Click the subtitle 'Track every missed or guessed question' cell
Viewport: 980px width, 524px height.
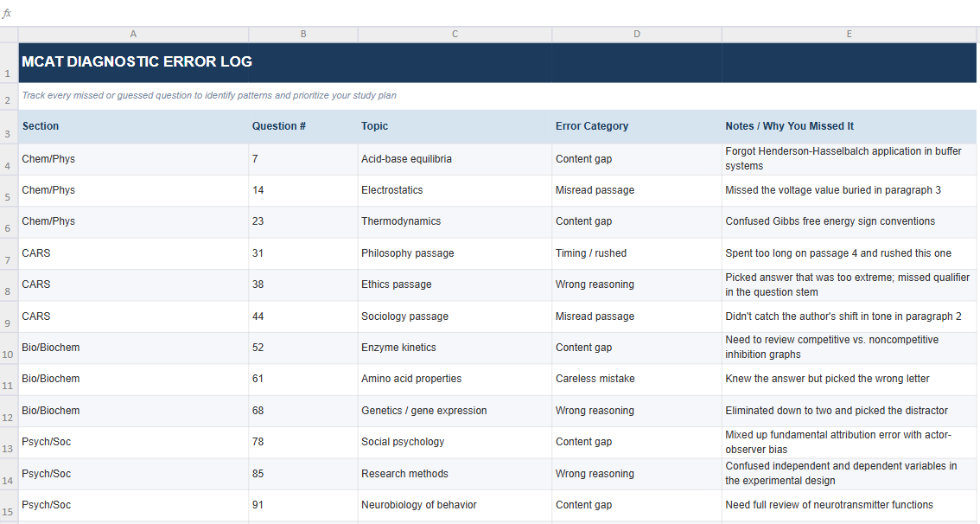[133, 96]
